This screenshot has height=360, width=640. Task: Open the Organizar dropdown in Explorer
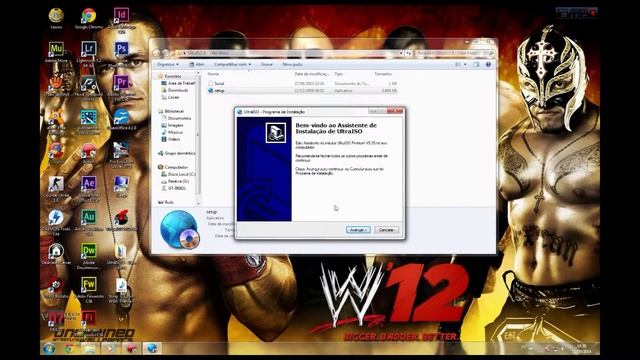168,64
